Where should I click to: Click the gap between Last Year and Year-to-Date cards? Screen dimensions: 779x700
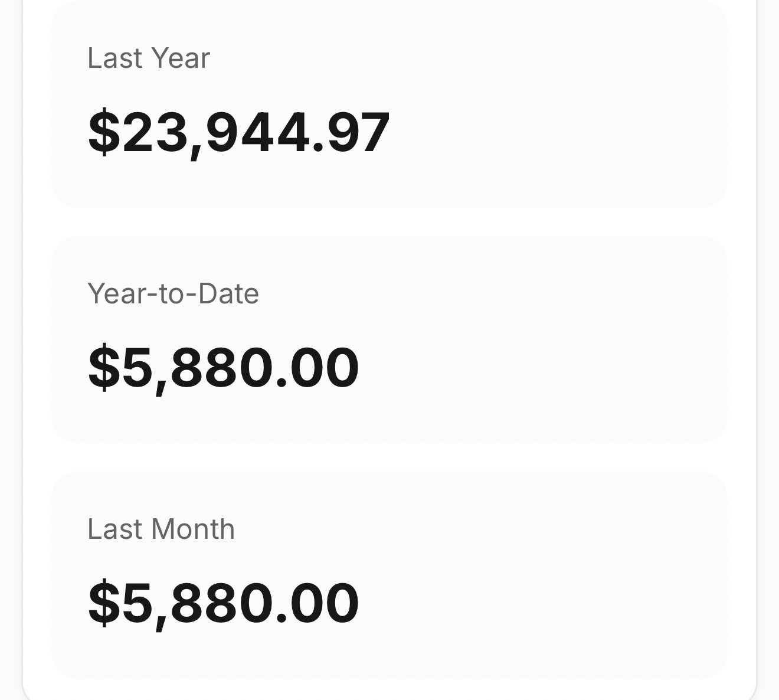(x=390, y=222)
